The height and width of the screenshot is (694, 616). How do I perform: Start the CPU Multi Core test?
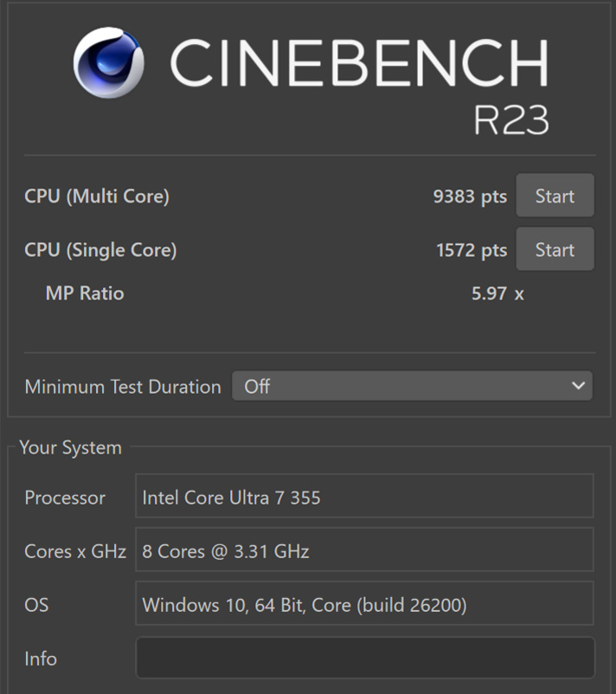pos(555,196)
